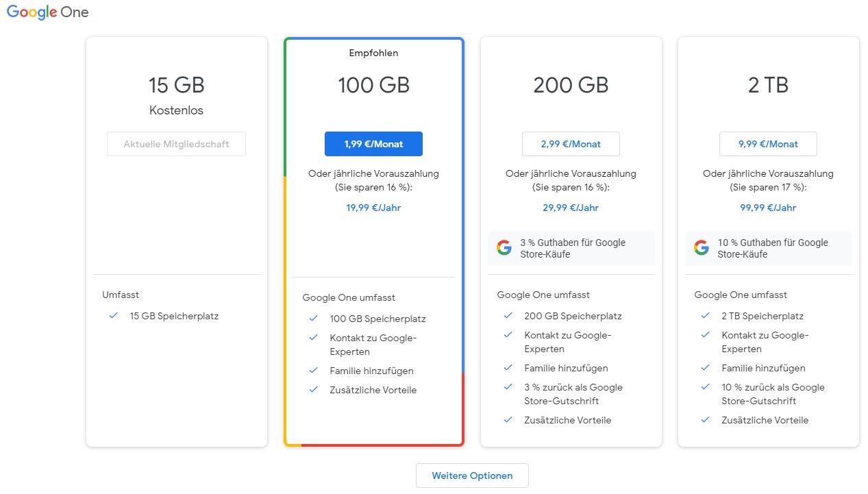This screenshot has height=494, width=868.
Task: Click the 2 TB plan heading
Action: click(x=768, y=85)
